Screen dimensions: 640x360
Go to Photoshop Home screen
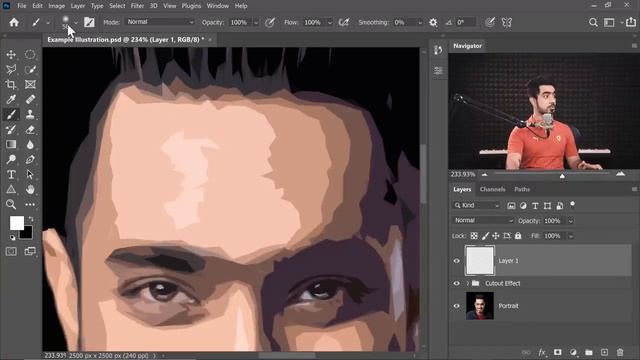tap(14, 22)
